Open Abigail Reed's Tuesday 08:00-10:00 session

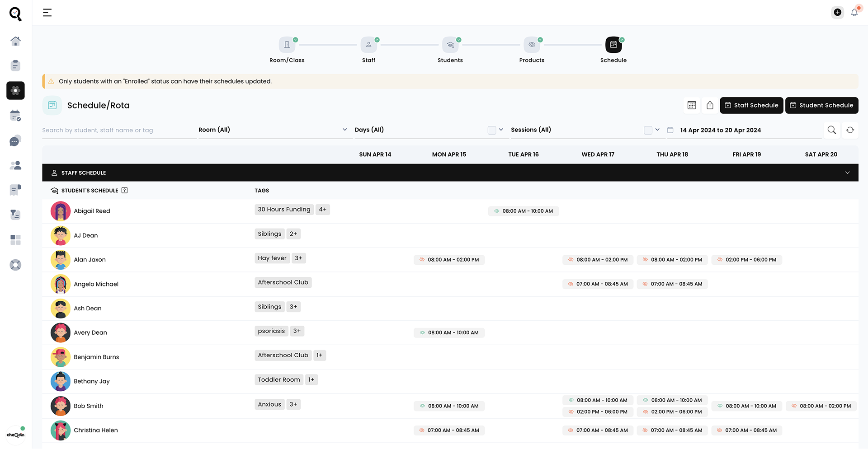tap(524, 211)
